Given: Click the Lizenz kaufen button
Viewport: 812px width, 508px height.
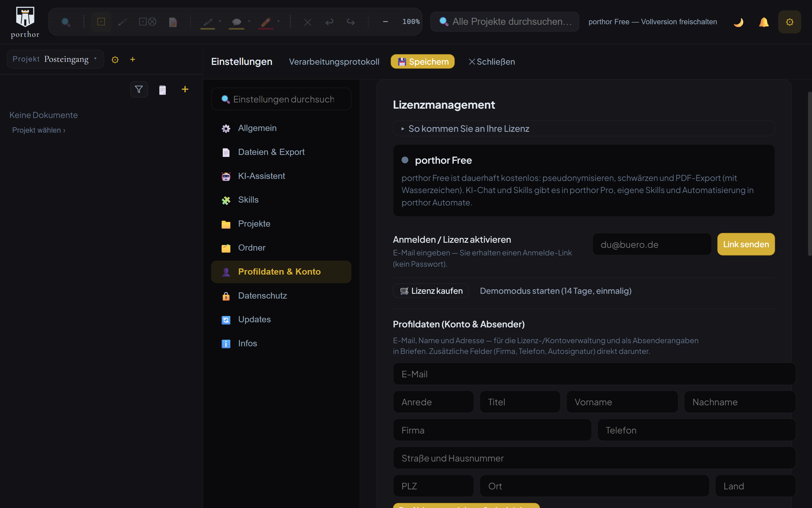Looking at the screenshot, I should coord(431,291).
